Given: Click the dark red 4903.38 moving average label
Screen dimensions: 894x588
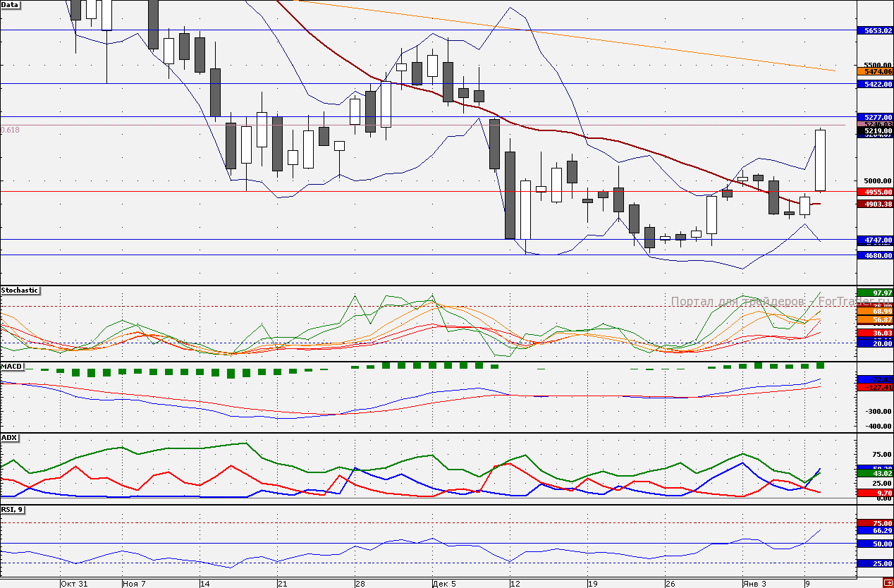Looking at the screenshot, I should tap(874, 204).
